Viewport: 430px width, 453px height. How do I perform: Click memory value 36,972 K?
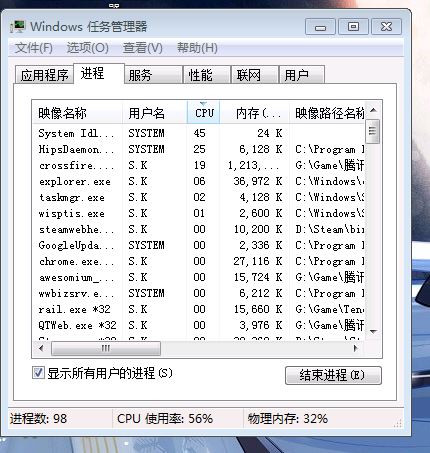(258, 181)
